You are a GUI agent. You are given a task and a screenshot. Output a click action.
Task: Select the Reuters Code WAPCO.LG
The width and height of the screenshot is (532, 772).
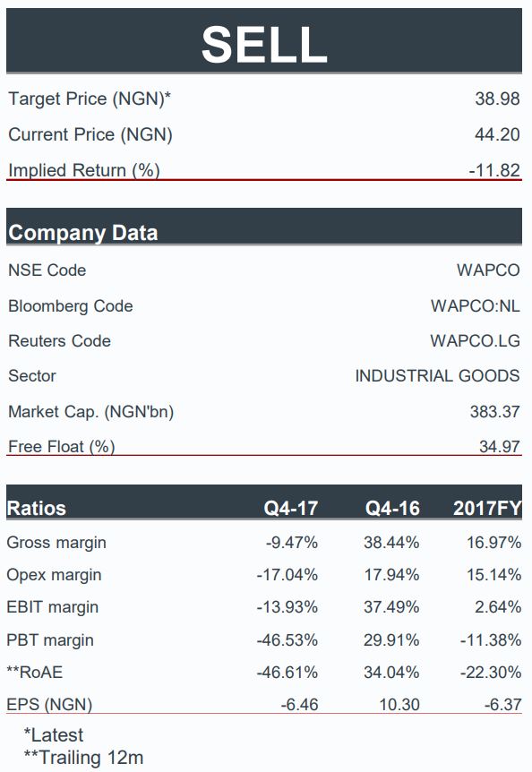coord(475,340)
